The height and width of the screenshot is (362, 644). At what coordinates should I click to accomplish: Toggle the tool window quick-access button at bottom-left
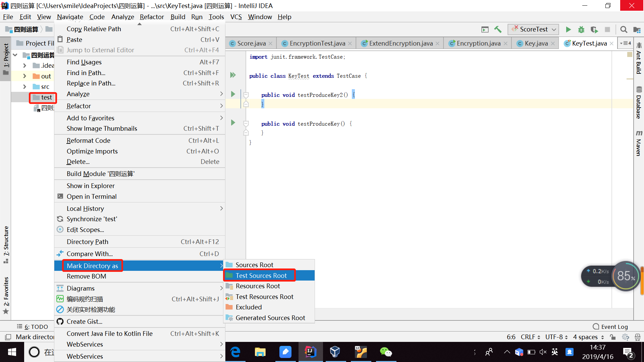pyautogui.click(x=8, y=337)
